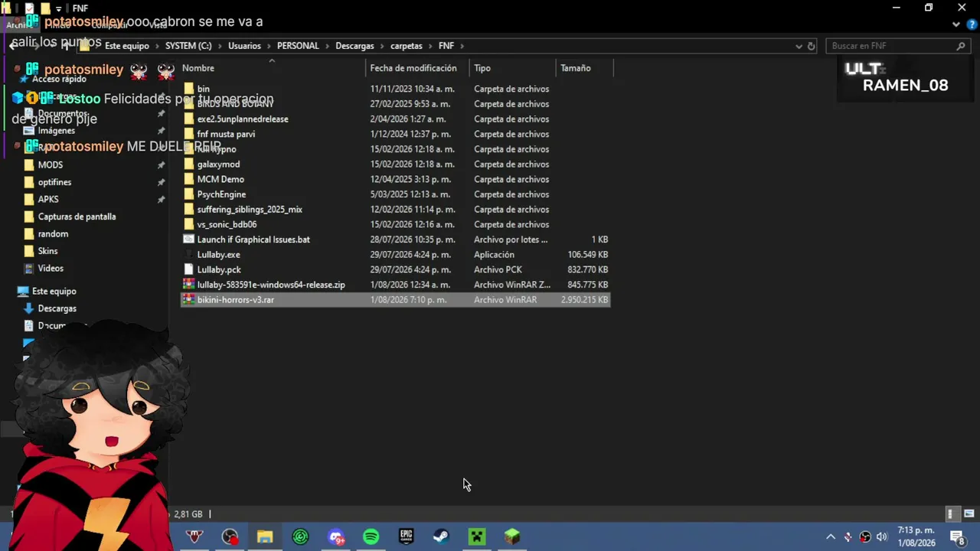Open the grass block taskbar icon
This screenshot has width=980, height=551.
click(511, 536)
